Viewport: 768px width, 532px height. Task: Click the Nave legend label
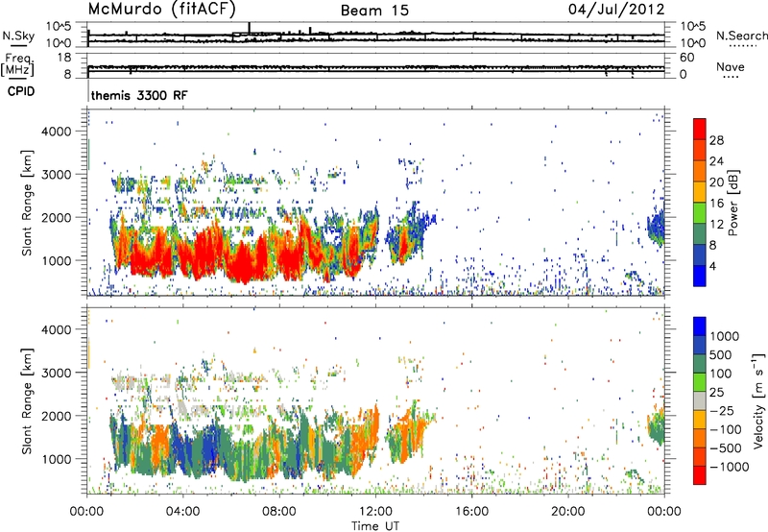pos(731,66)
